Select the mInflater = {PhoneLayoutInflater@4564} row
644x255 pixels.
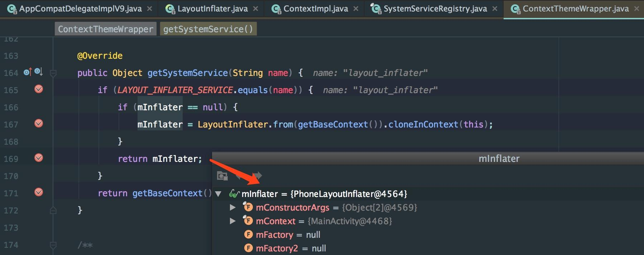pyautogui.click(x=428, y=194)
